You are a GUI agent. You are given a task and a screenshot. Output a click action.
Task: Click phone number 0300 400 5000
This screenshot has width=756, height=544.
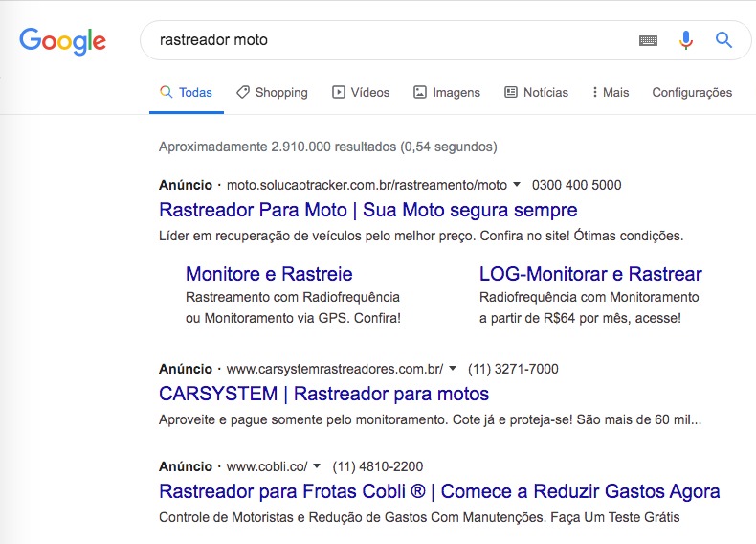pyautogui.click(x=576, y=185)
